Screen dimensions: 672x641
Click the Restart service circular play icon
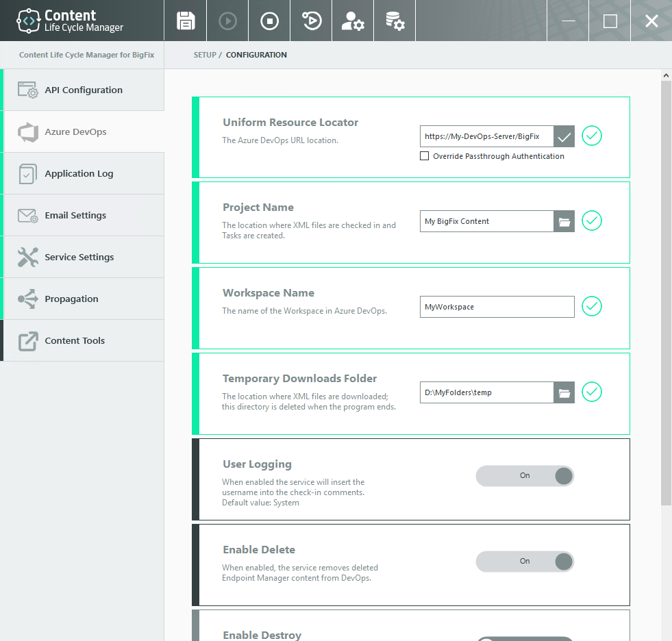pos(312,21)
